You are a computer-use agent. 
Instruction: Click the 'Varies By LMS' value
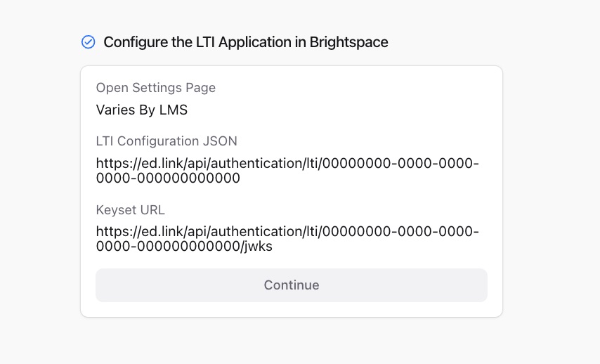click(142, 110)
